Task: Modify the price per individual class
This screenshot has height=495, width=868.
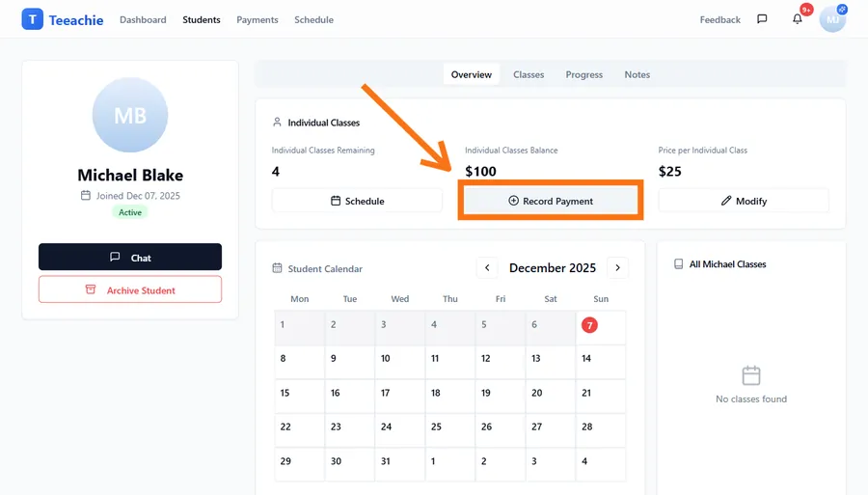Action: [744, 201]
